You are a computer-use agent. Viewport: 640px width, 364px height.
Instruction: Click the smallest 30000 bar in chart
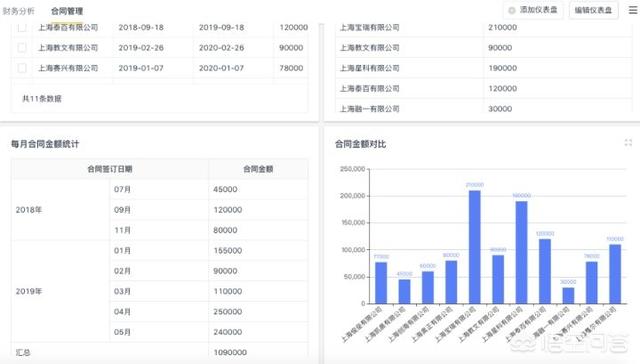[568, 295]
